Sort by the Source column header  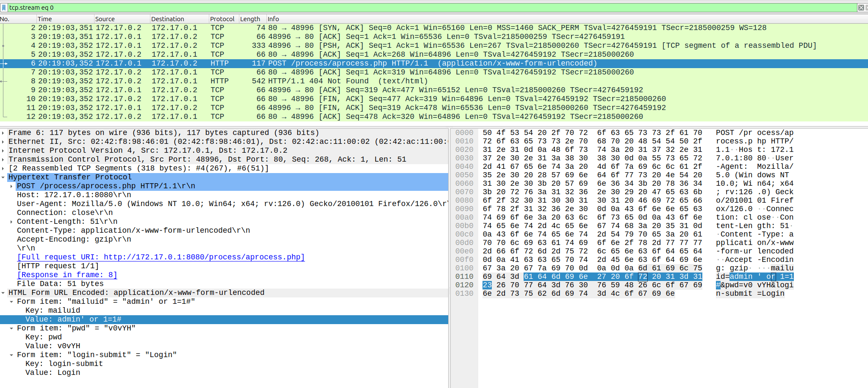(x=122, y=19)
